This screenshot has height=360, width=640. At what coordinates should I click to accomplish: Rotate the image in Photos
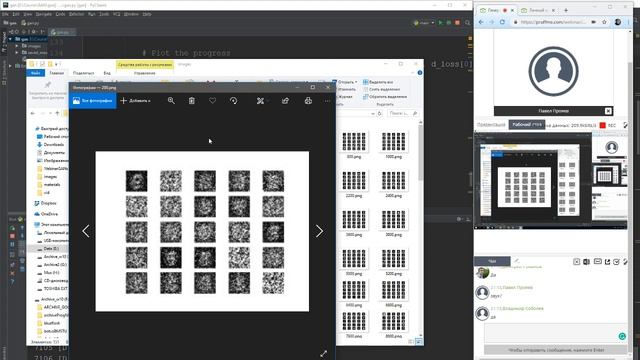233,101
